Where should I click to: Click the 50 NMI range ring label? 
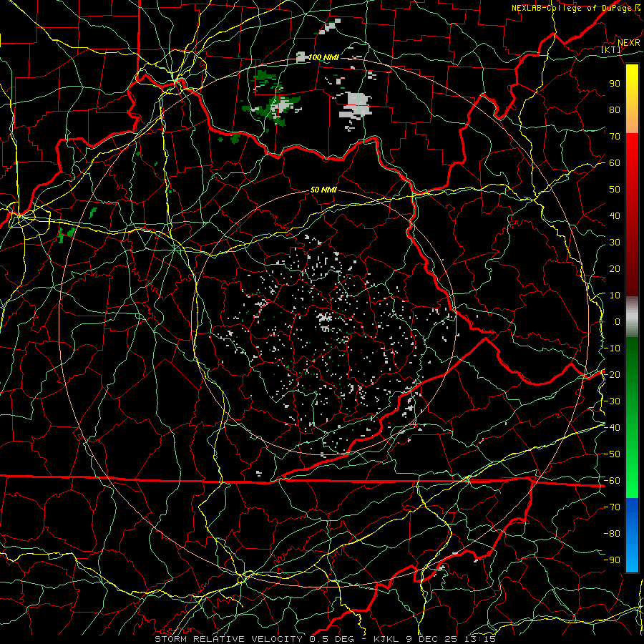tap(323, 190)
